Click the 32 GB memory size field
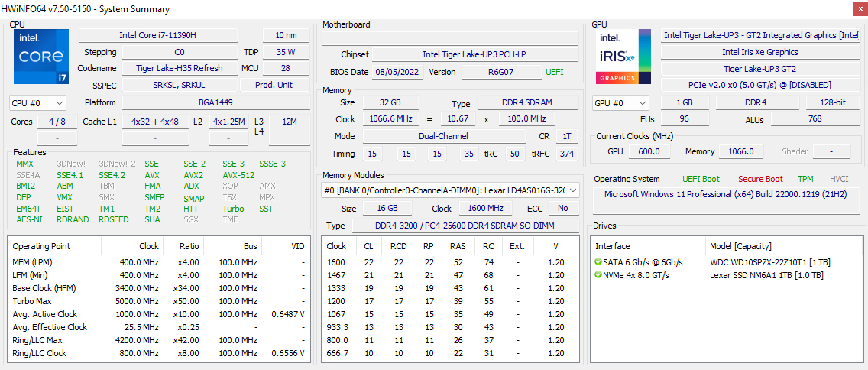The image size is (868, 370). (390, 102)
